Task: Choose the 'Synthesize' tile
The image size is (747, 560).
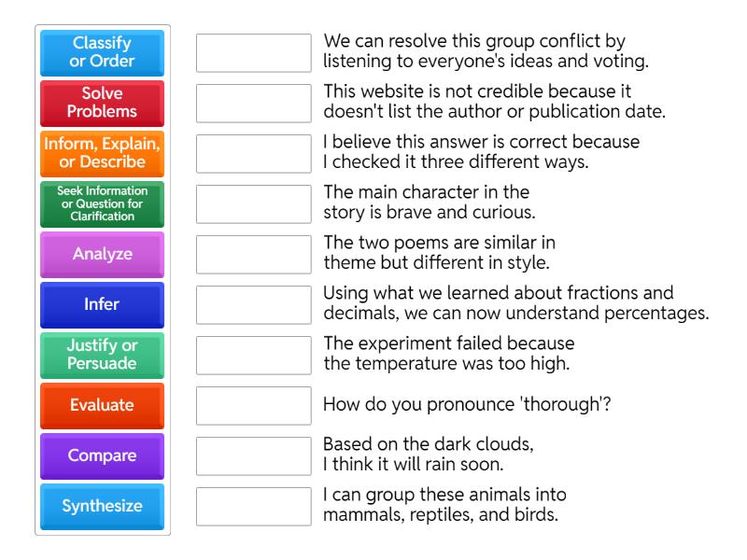Action: tap(103, 507)
